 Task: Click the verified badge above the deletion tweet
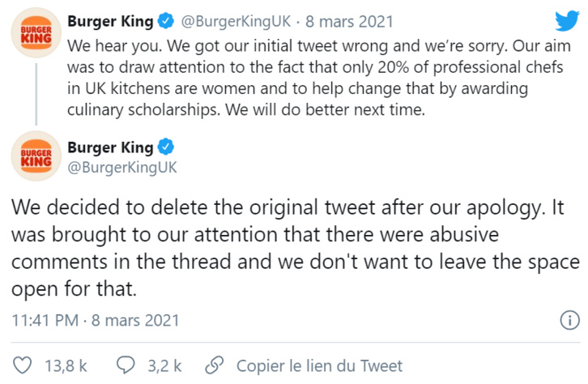pos(166,147)
